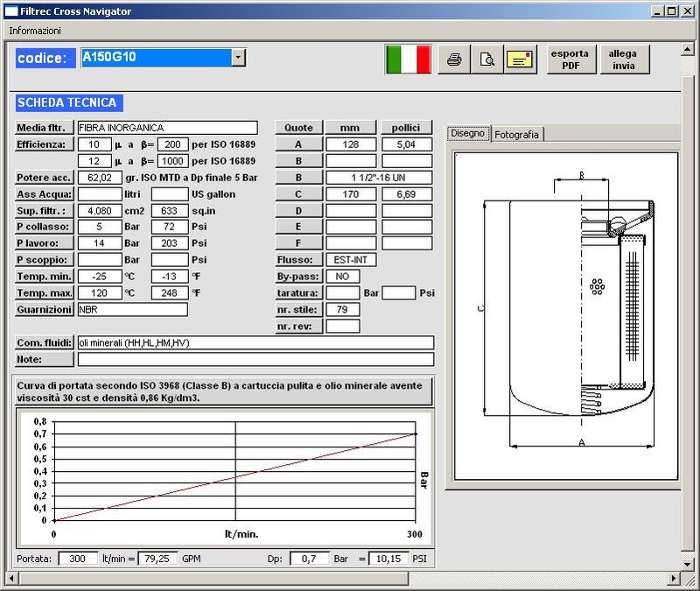Click the yellow envelope mail icon

pos(521,60)
